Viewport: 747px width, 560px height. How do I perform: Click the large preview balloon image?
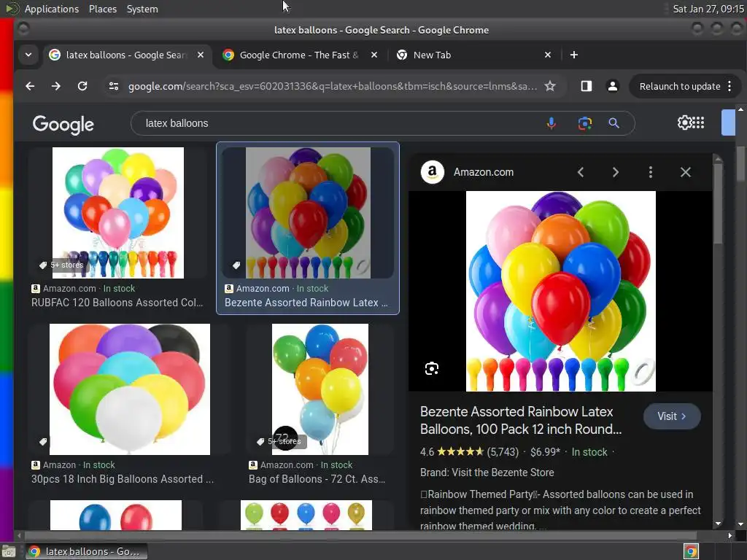[561, 291]
